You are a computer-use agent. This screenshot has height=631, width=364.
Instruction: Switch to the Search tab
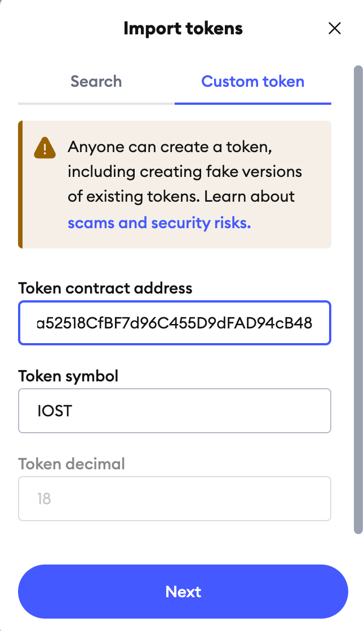(96, 81)
